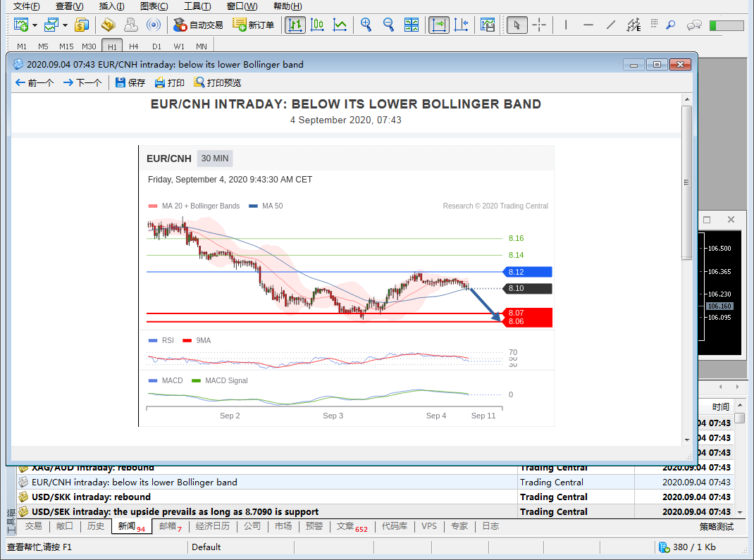The image size is (754, 560).
Task: Tile windows icon in toolbar
Action: pos(411,25)
